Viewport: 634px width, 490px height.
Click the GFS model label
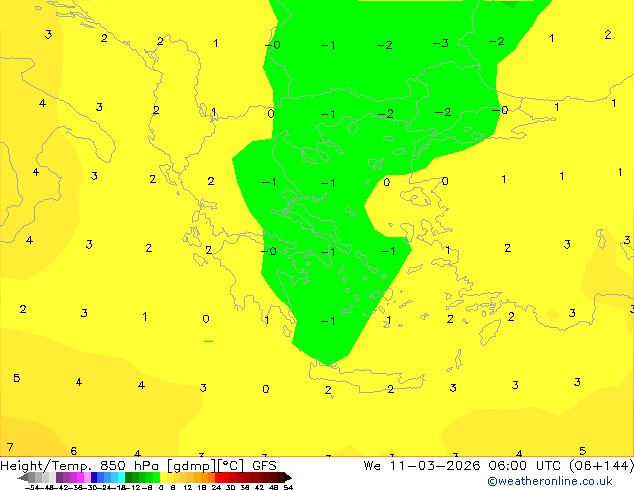point(264,466)
